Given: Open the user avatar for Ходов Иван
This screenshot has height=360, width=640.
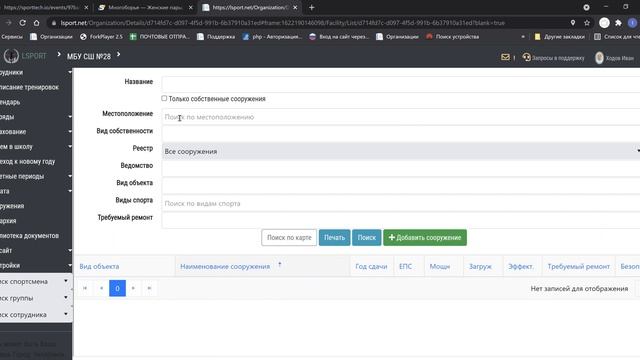Looking at the screenshot, I should [599, 58].
